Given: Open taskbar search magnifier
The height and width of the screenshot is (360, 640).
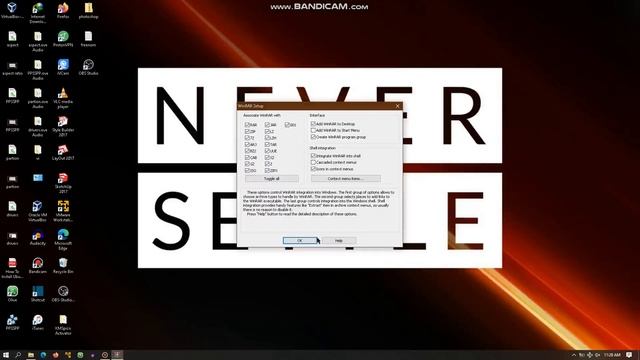Looking at the screenshot, I should (x=18, y=355).
